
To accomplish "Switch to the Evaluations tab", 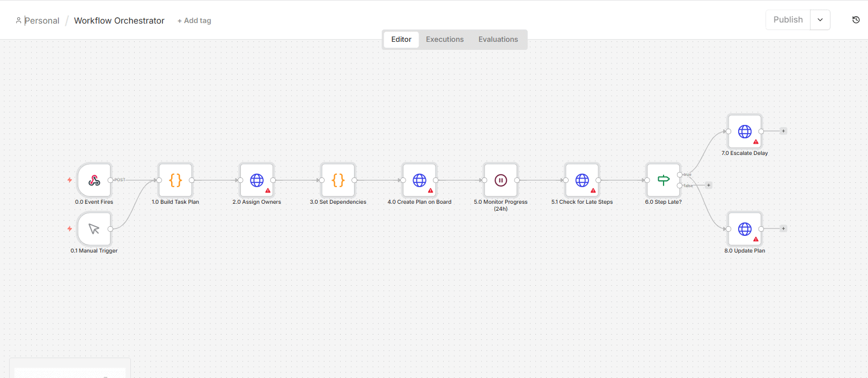I will point(498,39).
